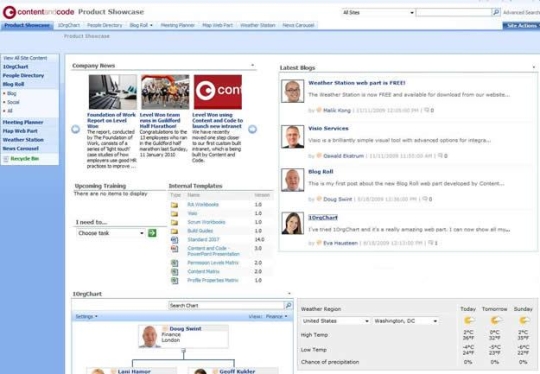Click the Search Chart input field
The height and width of the screenshot is (374, 540).
click(x=226, y=305)
